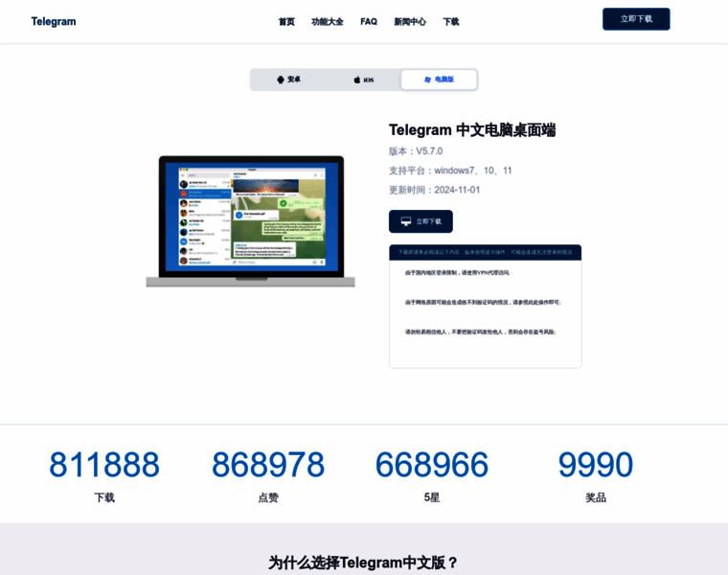Click the Telegram 中文电脑桌面端 heading
728x575 pixels.
pos(472,130)
